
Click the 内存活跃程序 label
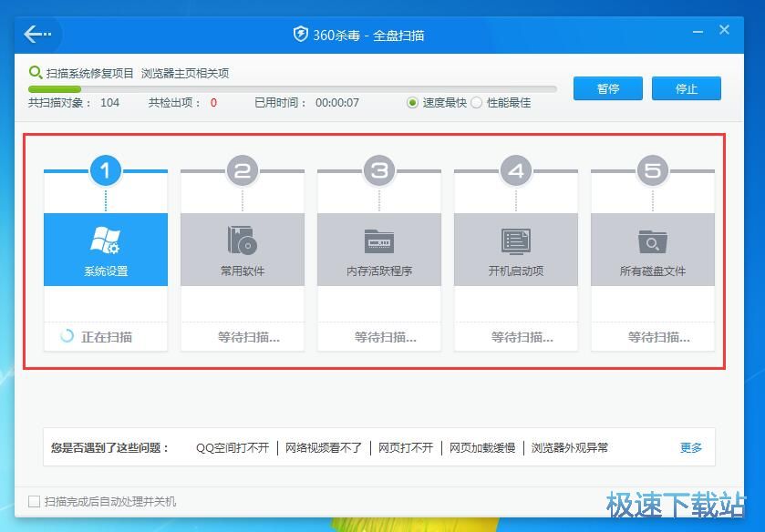point(379,271)
